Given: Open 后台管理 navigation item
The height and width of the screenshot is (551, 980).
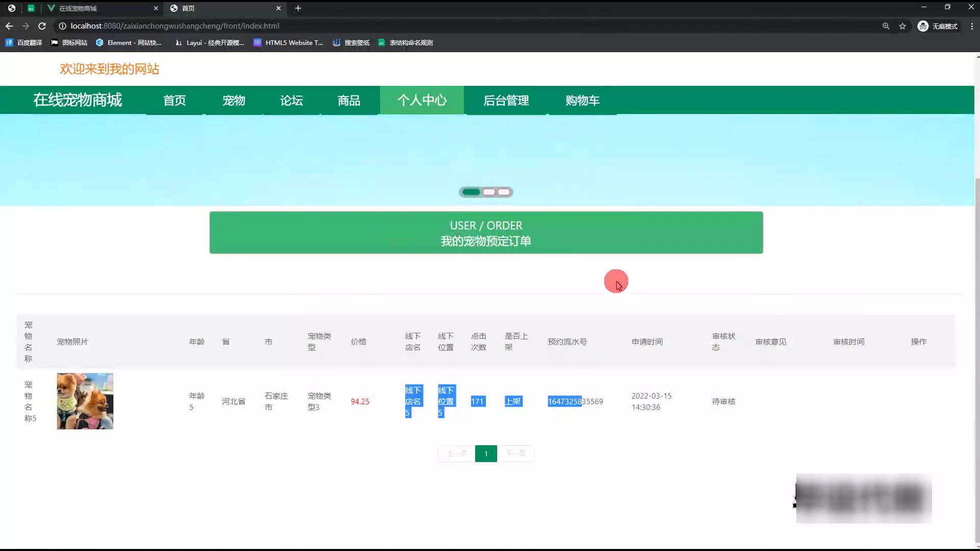Looking at the screenshot, I should (506, 101).
